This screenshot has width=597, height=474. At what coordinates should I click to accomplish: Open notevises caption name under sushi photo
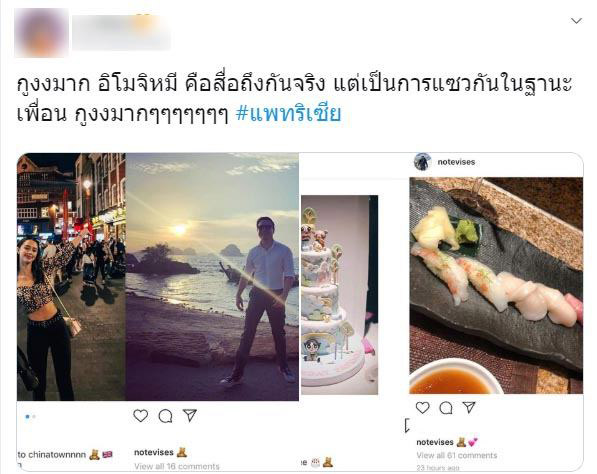[x=435, y=442]
